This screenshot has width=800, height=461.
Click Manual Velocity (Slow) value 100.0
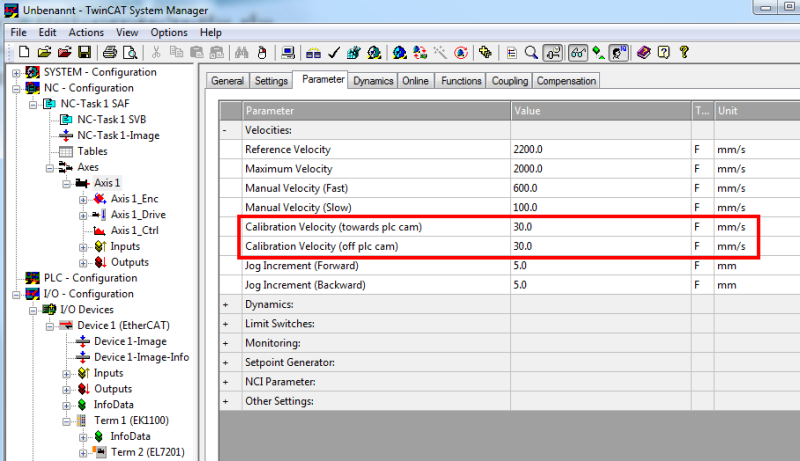[x=525, y=208]
